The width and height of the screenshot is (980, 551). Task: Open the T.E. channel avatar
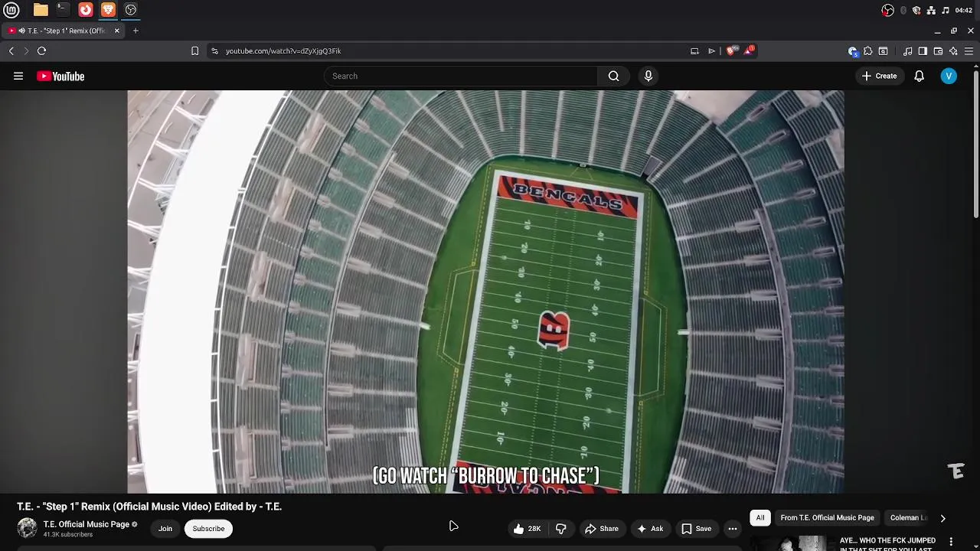(27, 528)
